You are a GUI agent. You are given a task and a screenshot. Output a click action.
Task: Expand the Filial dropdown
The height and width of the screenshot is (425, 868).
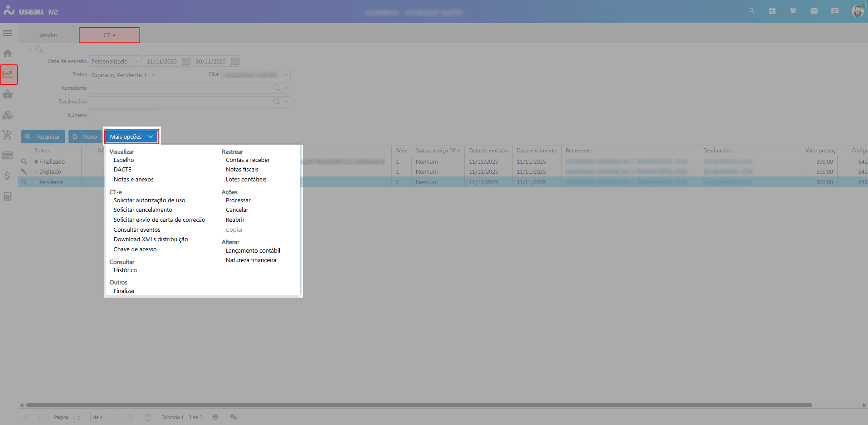coord(286,75)
